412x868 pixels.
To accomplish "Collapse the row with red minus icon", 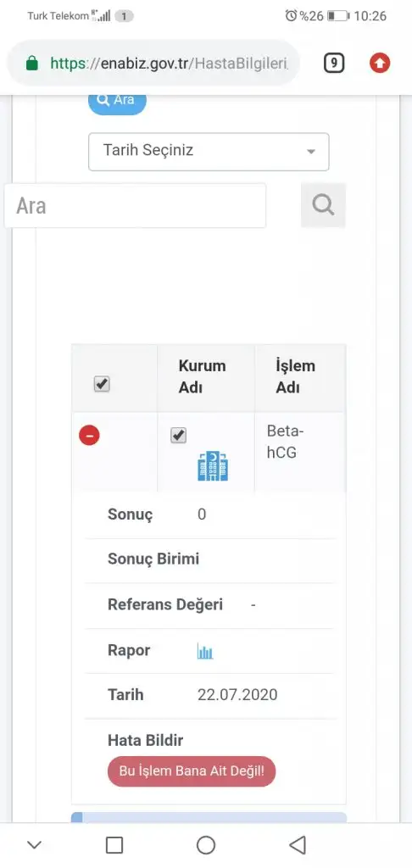I will [89, 436].
